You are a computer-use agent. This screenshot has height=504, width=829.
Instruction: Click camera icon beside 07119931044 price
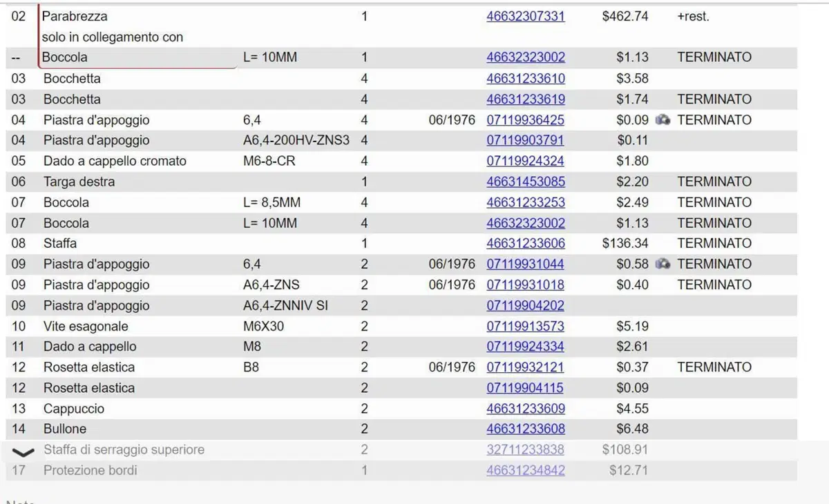663,264
